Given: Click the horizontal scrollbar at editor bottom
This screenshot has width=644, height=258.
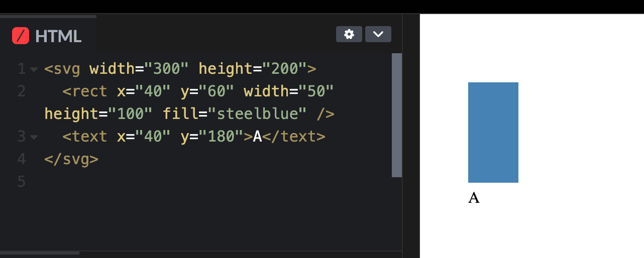Looking at the screenshot, I should 40,253.
